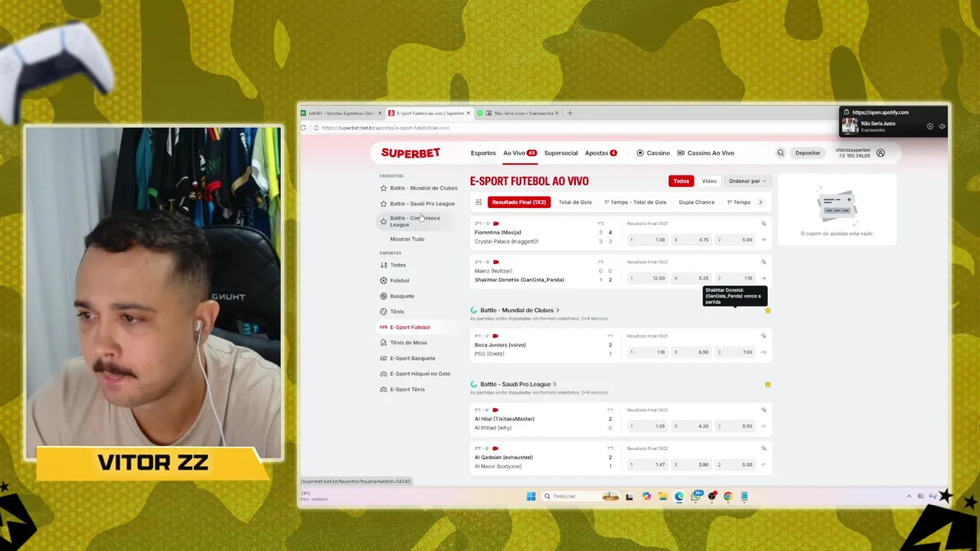Viewport: 980px width, 551px height.
Task: Select the Todos filter button
Action: pyautogui.click(x=681, y=181)
